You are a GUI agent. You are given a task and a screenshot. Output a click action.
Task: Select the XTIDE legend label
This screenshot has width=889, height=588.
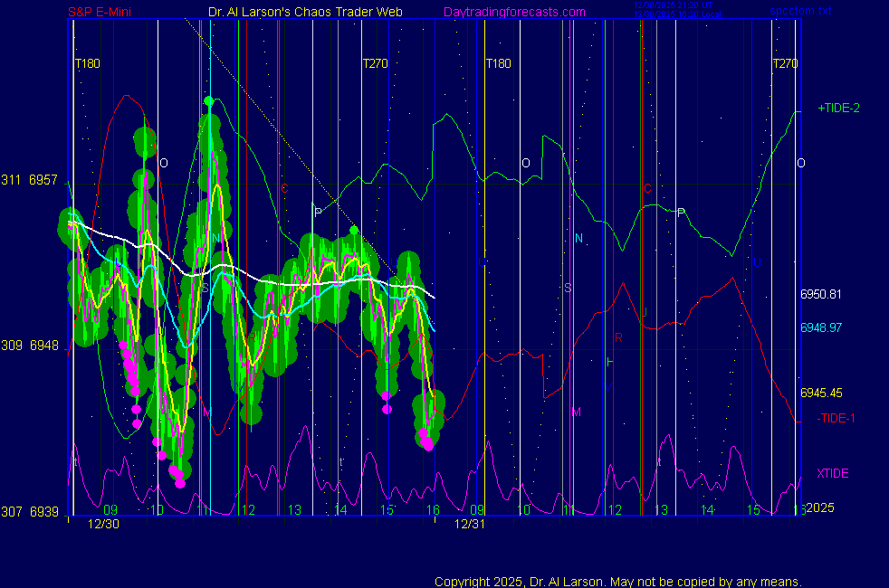(x=833, y=473)
